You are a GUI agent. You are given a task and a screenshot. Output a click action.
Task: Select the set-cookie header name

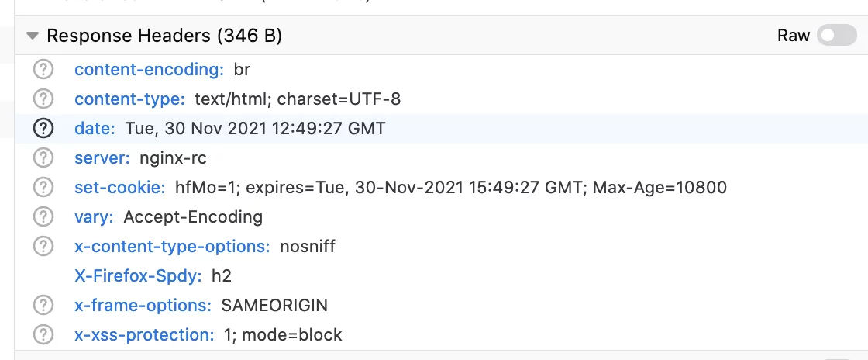[120, 187]
